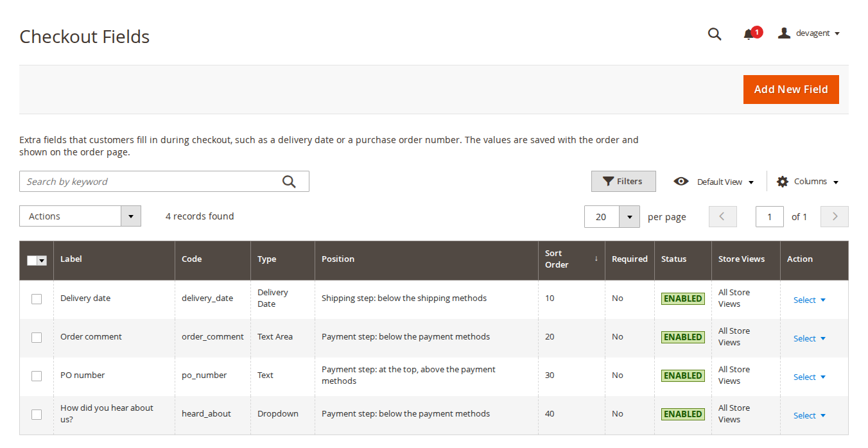
Task: Click ENABLED status badge for PO number
Action: pyautogui.click(x=682, y=375)
